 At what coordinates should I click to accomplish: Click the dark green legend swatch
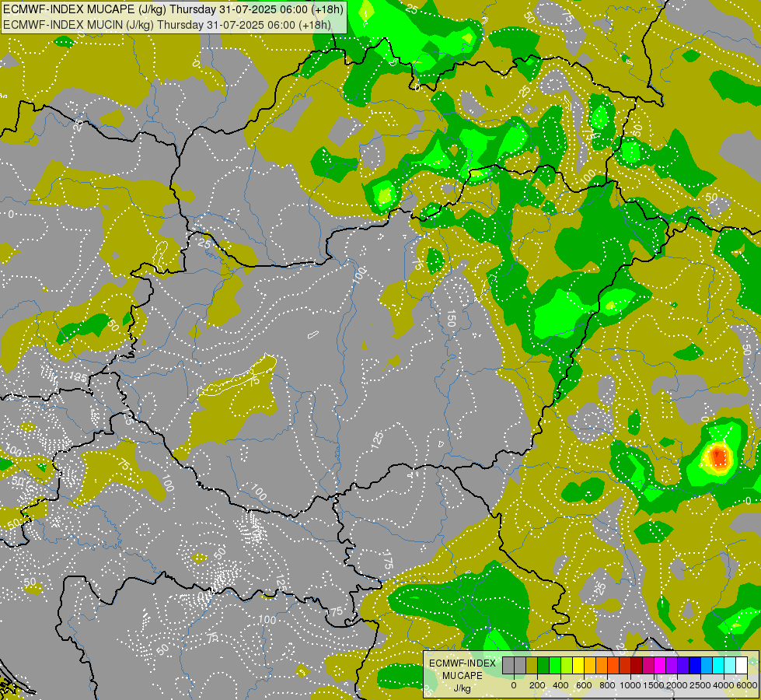pyautogui.click(x=543, y=665)
